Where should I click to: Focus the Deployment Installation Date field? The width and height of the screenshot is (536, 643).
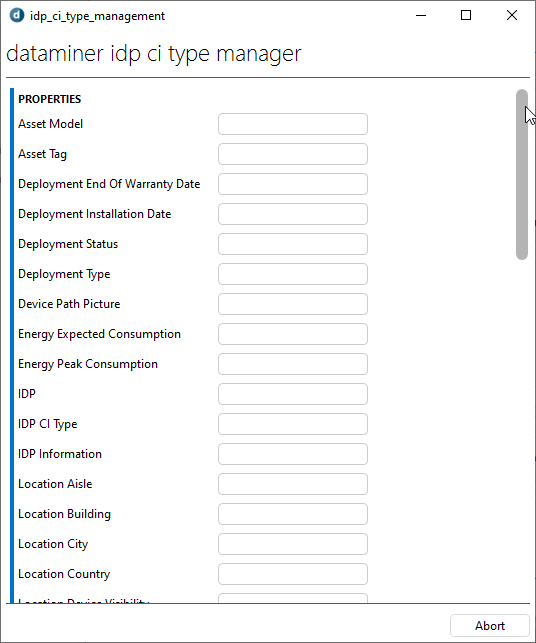coord(293,214)
